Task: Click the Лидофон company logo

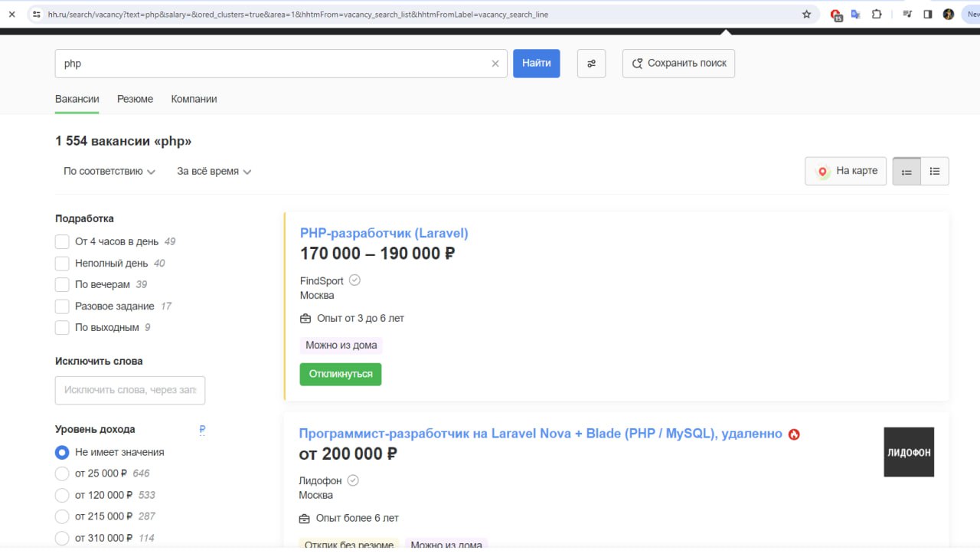Action: [x=909, y=452]
